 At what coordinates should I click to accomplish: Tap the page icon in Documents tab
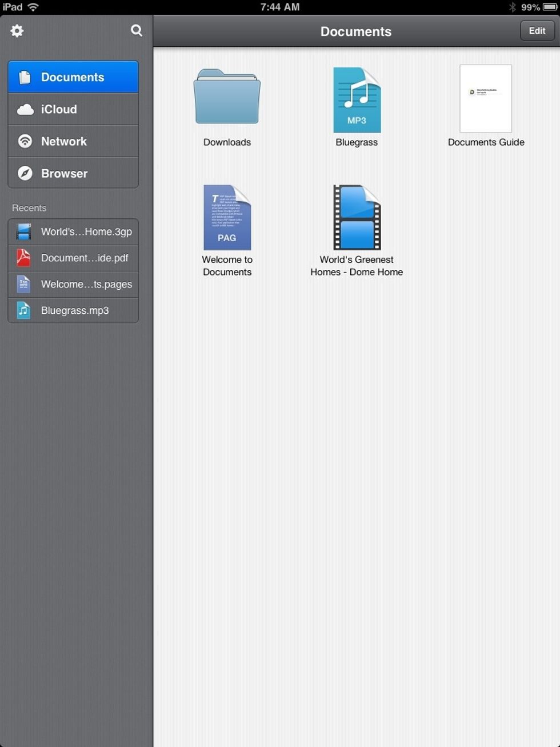click(25, 77)
